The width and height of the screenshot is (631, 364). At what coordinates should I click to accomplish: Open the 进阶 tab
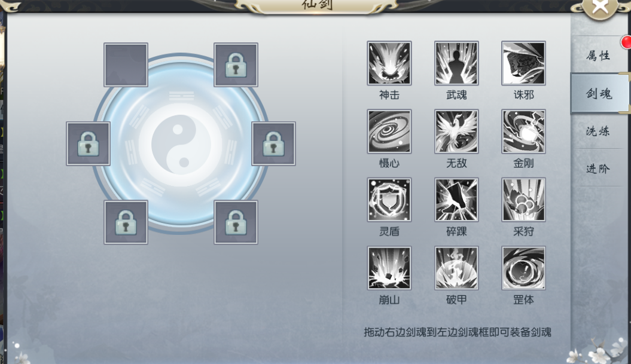(599, 169)
